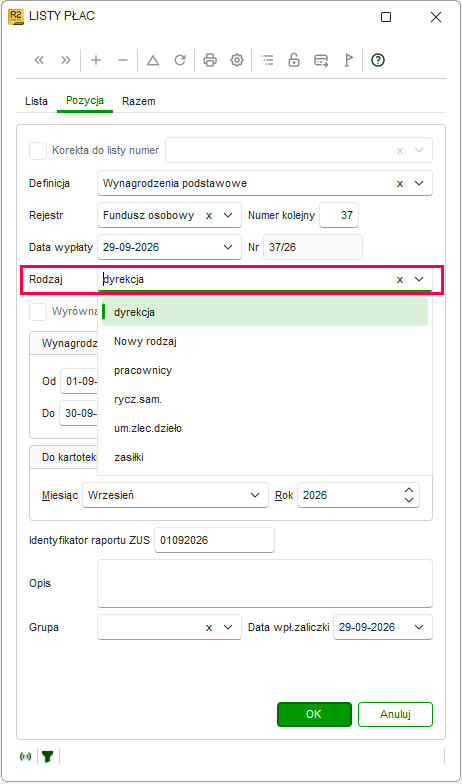Click into the Opis text area
Screen dimensions: 462x784
[265, 584]
